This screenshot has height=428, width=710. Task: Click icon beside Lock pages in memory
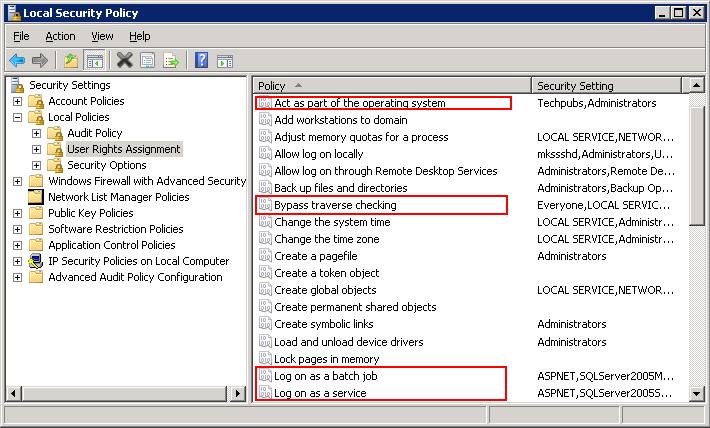(x=265, y=359)
